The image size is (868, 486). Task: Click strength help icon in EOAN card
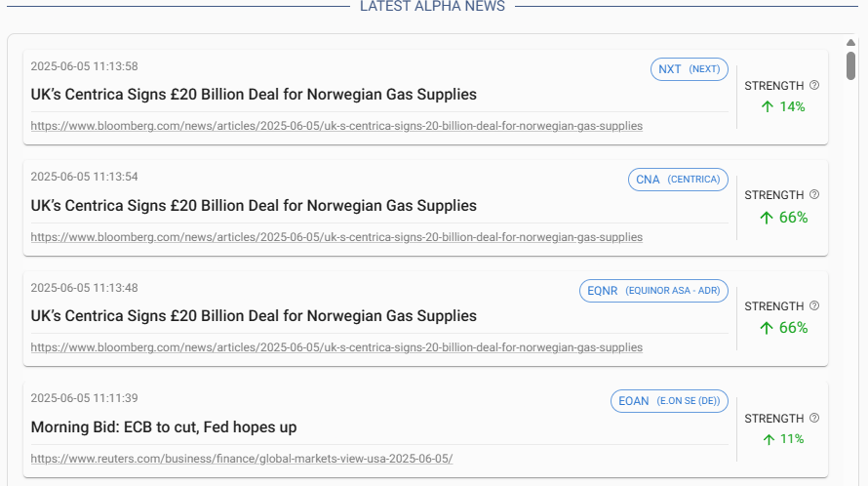pos(814,418)
